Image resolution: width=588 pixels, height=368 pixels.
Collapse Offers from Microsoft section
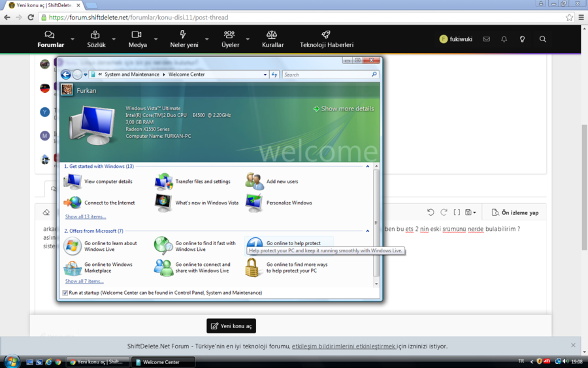367,231
